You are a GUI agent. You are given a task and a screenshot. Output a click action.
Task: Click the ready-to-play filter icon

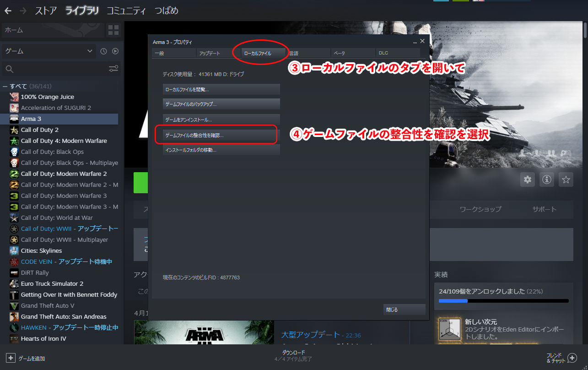pyautogui.click(x=115, y=51)
